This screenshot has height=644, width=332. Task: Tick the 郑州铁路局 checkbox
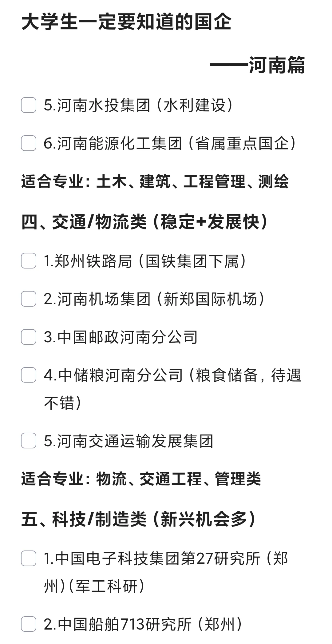point(29,261)
